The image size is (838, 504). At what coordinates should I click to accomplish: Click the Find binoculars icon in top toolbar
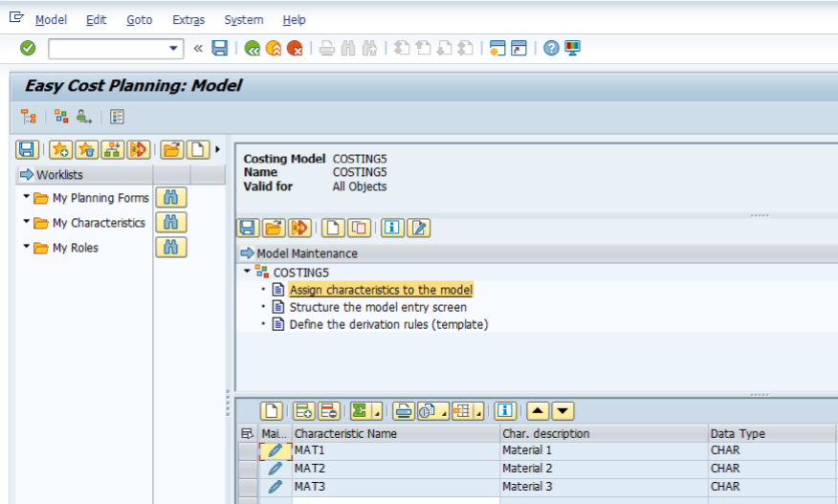pyautogui.click(x=348, y=48)
